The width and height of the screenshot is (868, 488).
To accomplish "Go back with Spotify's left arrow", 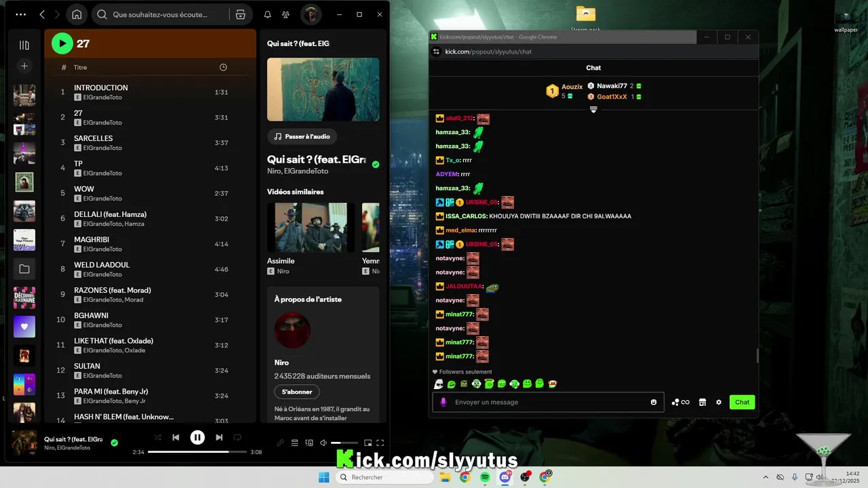I will click(42, 14).
